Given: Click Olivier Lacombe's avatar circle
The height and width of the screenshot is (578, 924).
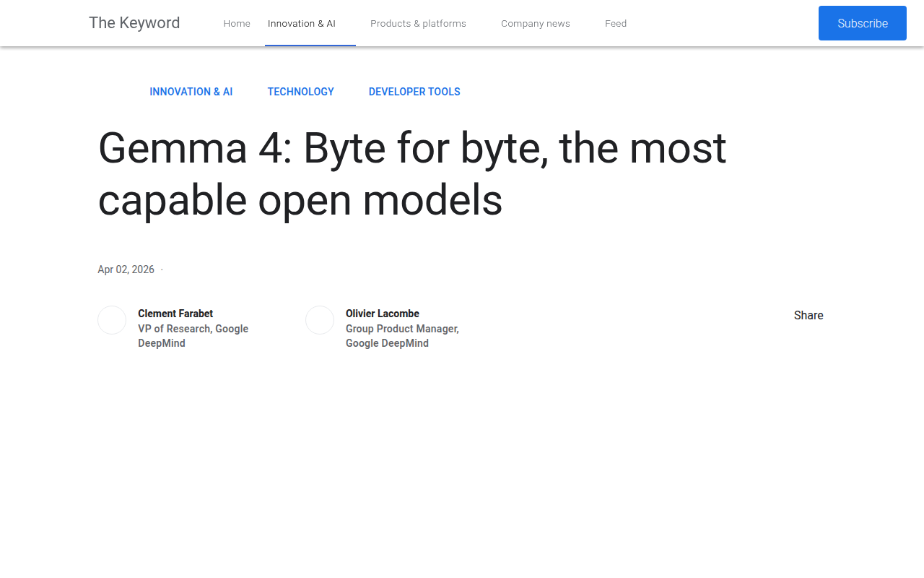Looking at the screenshot, I should point(320,320).
